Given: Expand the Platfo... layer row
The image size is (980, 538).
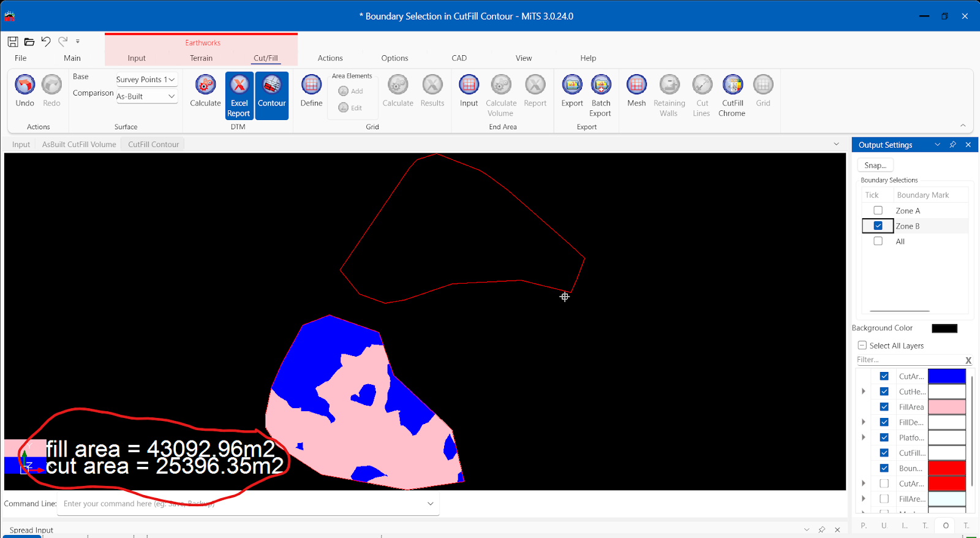Looking at the screenshot, I should tap(864, 438).
